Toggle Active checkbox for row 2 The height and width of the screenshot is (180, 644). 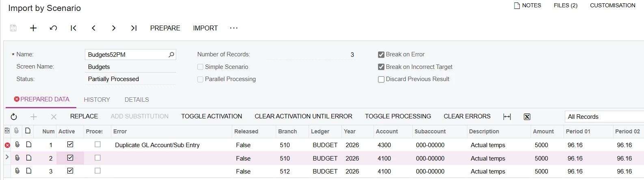coord(70,158)
